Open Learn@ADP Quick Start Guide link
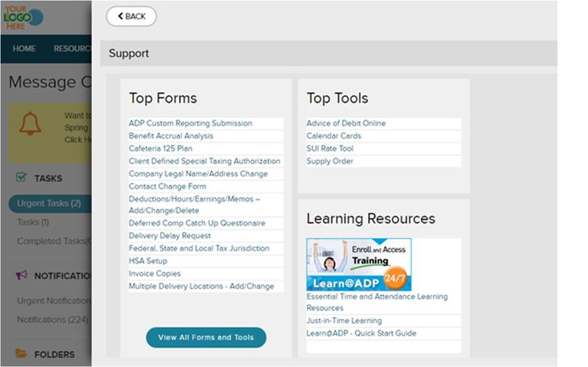The height and width of the screenshot is (367, 588). coord(361,333)
